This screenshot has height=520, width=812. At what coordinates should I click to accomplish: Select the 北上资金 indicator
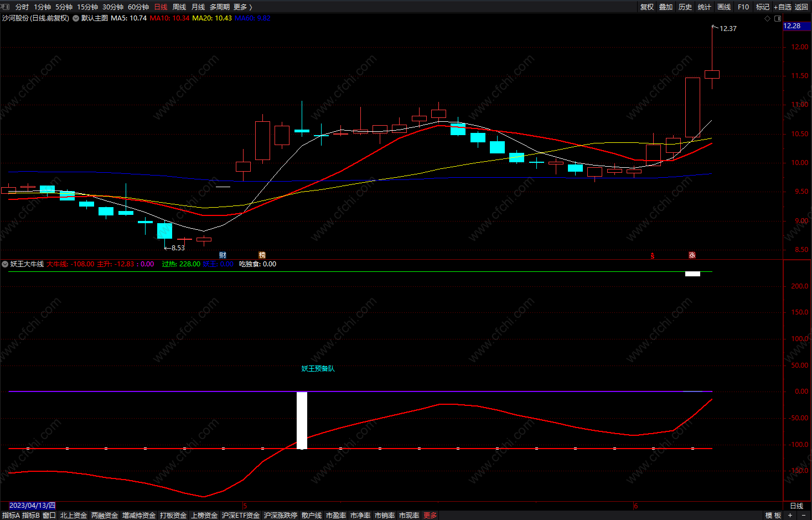pos(74,516)
